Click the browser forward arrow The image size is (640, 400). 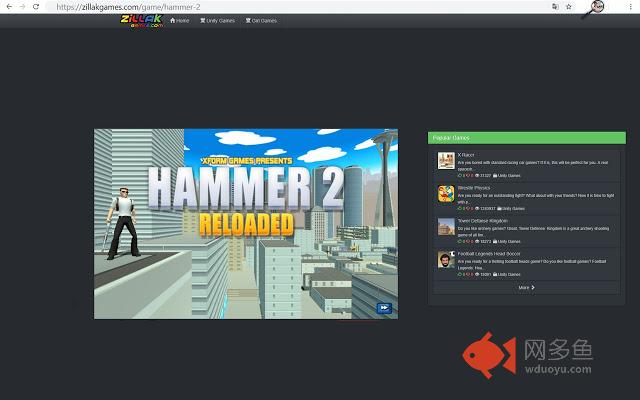[22, 7]
